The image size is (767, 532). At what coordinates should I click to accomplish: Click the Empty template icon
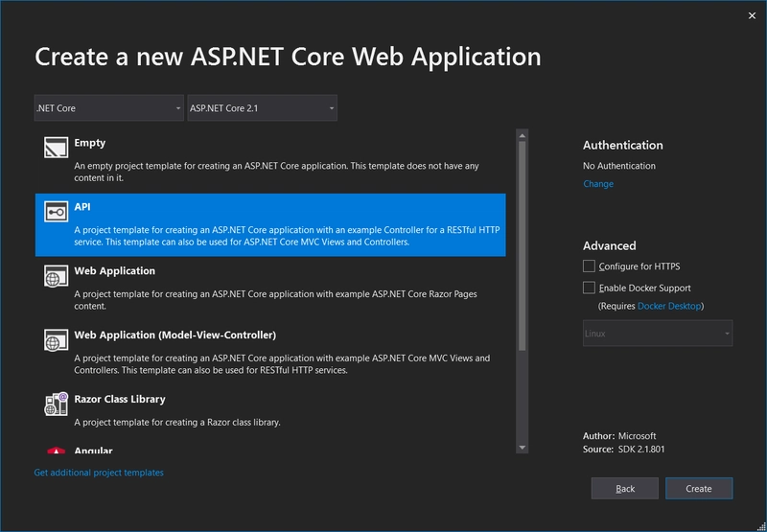pos(56,148)
